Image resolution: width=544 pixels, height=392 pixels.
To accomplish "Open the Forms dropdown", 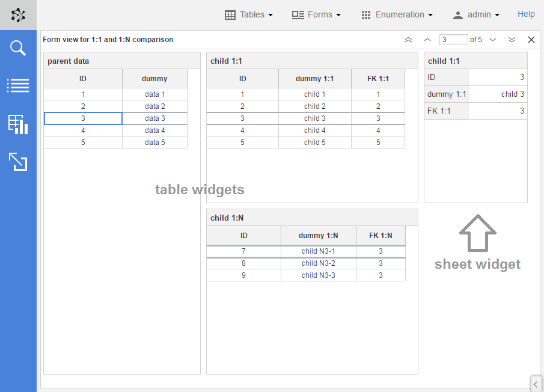I will [316, 14].
